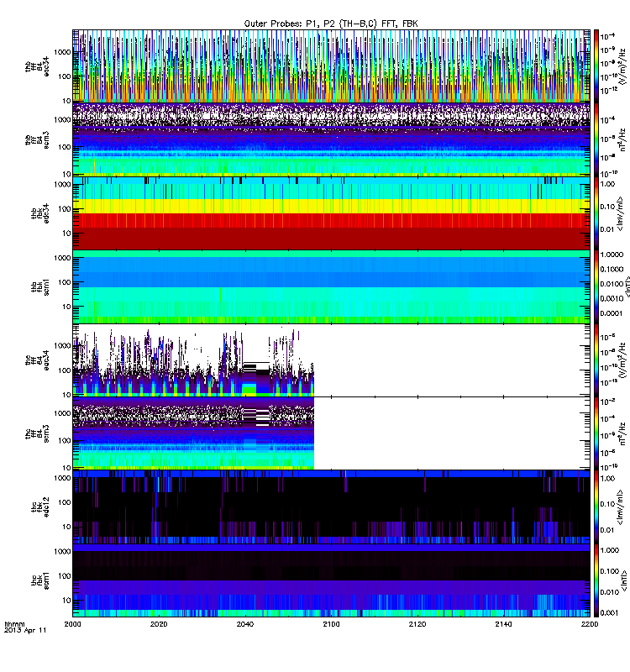Click the 2000 time tick label
This screenshot has width=630, height=672.
point(73,624)
